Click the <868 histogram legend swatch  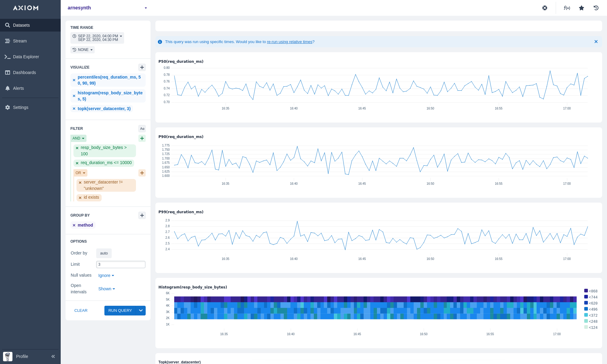tap(586, 291)
